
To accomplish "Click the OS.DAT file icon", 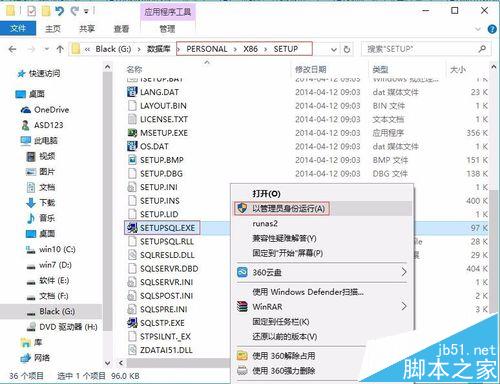I will pyautogui.click(x=132, y=146).
